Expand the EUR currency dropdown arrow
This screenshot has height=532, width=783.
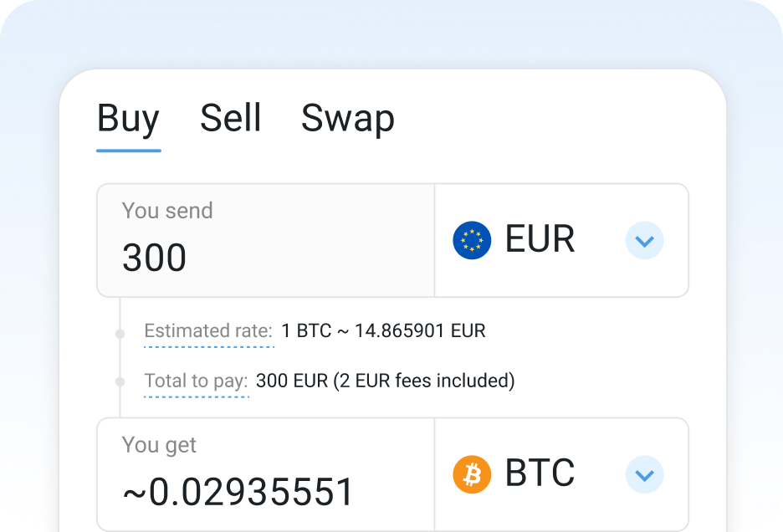[644, 241]
